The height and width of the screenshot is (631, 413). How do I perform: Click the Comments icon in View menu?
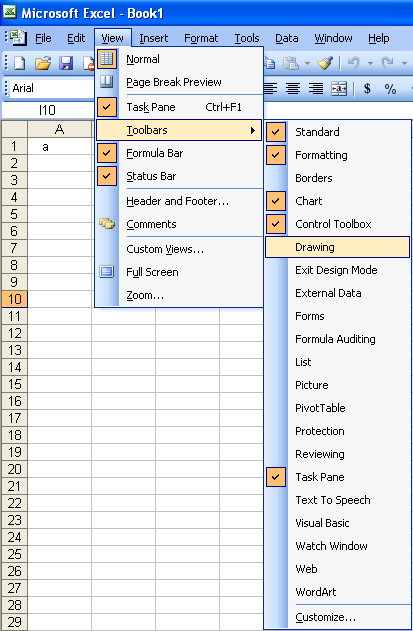click(x=107, y=224)
